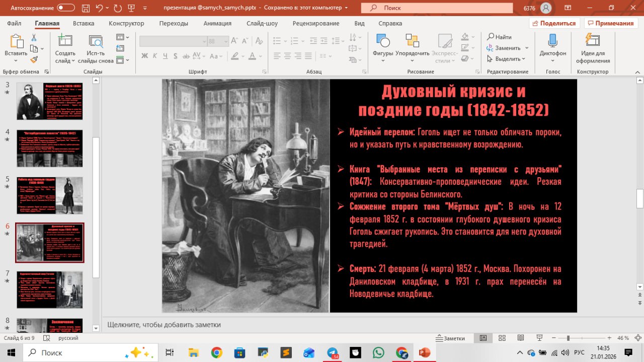Image resolution: width=644 pixels, height=362 pixels.
Task: Switch to the Конструктор ribbon tab
Action: click(126, 23)
